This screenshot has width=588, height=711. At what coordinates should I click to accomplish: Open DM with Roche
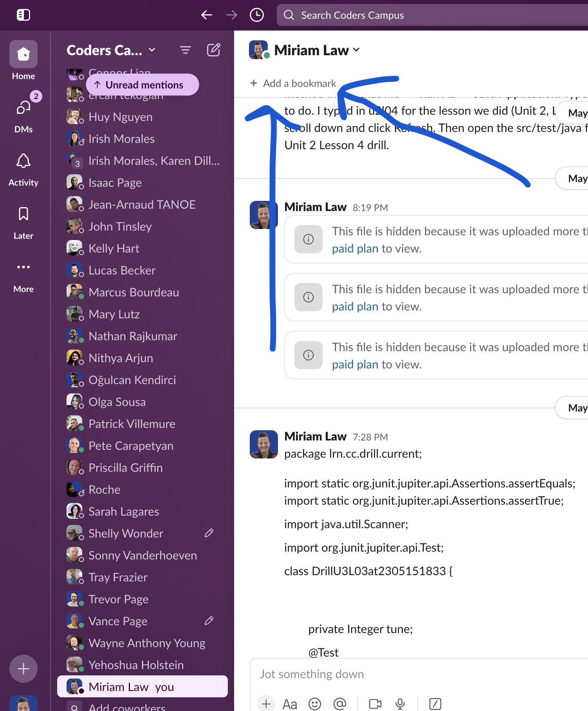click(x=142, y=489)
